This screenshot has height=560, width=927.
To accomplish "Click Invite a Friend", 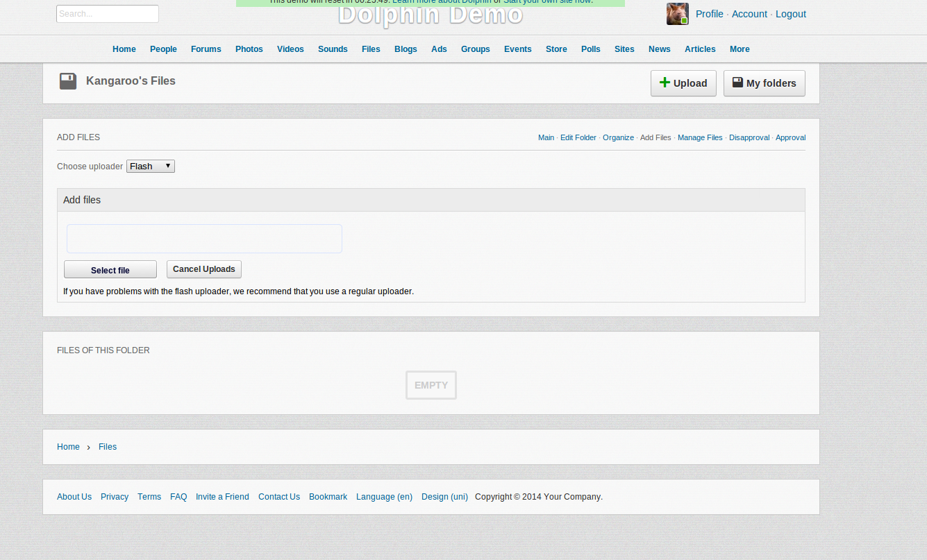I will tap(222, 497).
